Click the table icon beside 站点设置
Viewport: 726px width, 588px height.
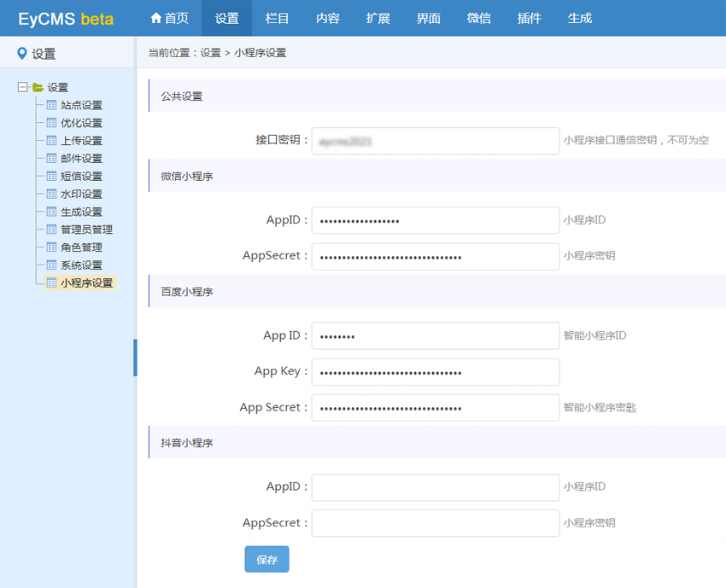(x=51, y=105)
